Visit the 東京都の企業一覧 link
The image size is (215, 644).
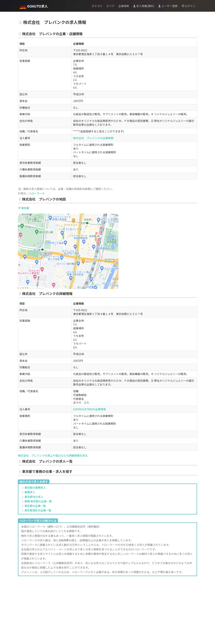coord(35,506)
